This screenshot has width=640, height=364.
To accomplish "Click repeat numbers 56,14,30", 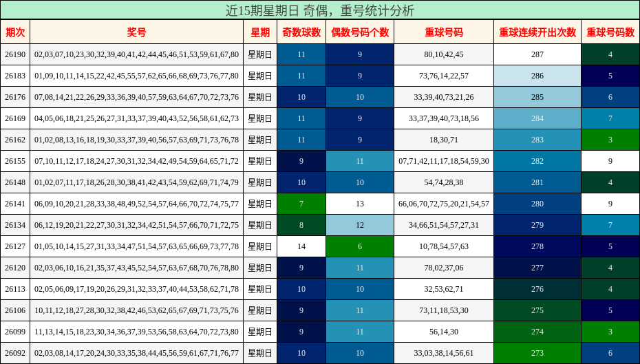I will coord(444,332).
